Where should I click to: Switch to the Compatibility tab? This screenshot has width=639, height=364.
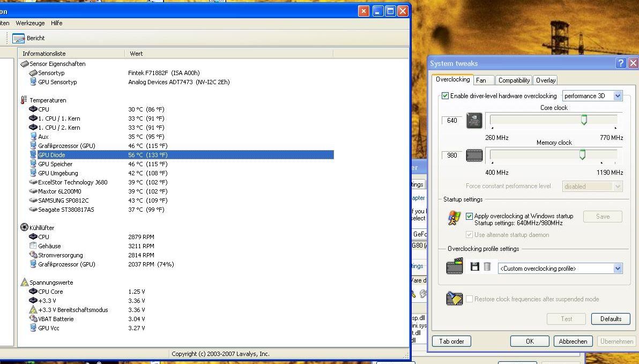[x=514, y=80]
